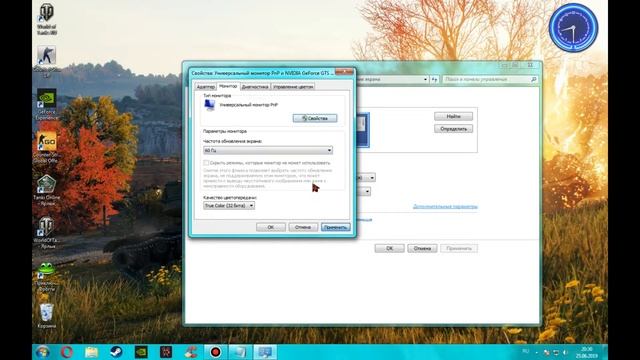Viewport: 640px width, 360px height.
Task: Launch Opera from the taskbar
Action: coord(67,352)
